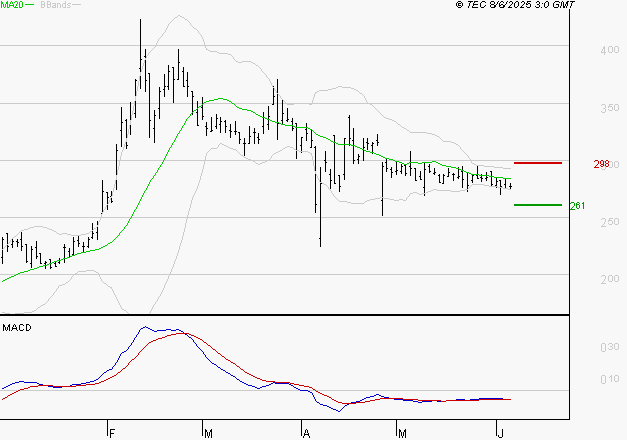This screenshot has width=627, height=440.
Task: Click the first M month marker after F
Action: click(x=208, y=434)
